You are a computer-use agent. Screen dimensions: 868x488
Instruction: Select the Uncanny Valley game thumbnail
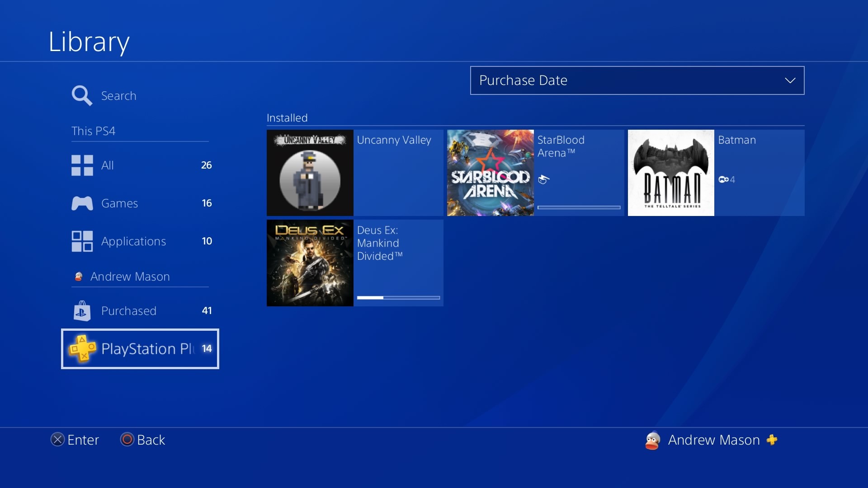[x=310, y=173]
